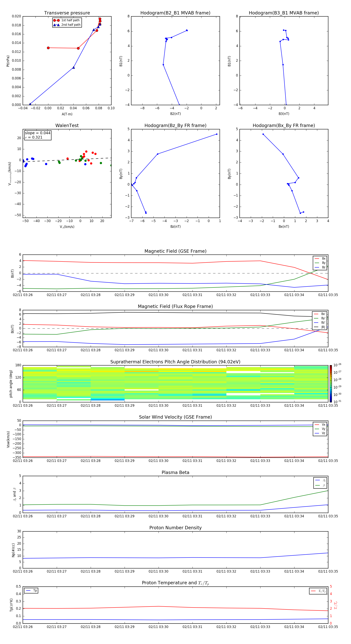Image resolution: width=351 pixels, height=644 pixels.
Task: Click the 'Hodogram(Bz_By FR frame)' title
Action: tap(175, 125)
